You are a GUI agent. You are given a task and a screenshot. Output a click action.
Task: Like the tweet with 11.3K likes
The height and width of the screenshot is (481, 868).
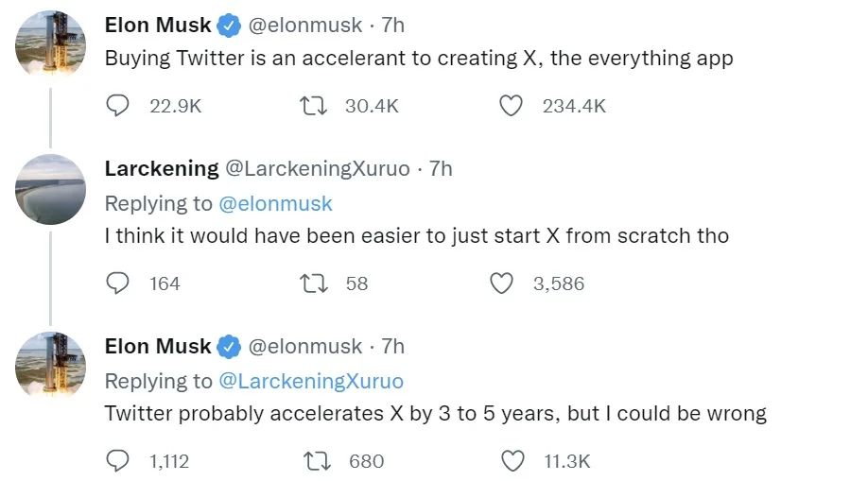(512, 460)
